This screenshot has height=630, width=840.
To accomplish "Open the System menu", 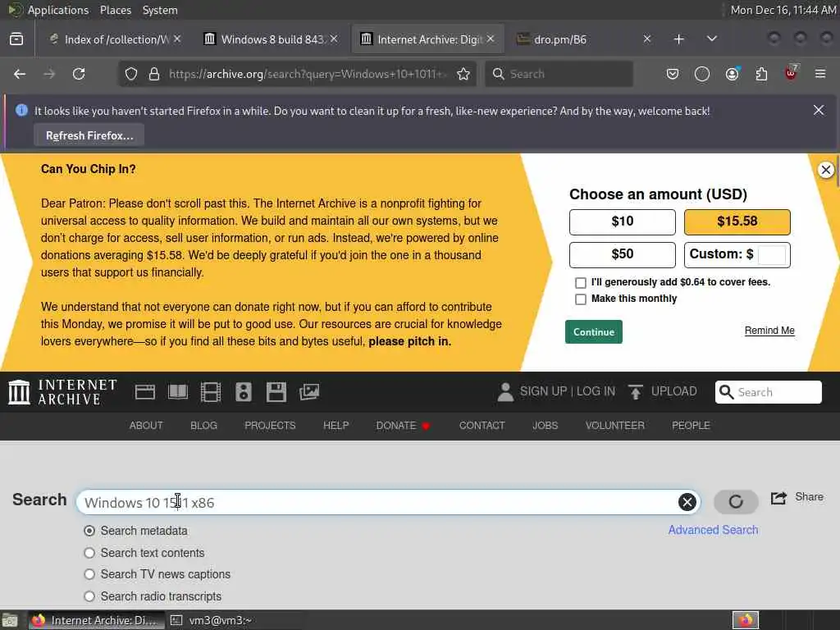I will point(160,10).
